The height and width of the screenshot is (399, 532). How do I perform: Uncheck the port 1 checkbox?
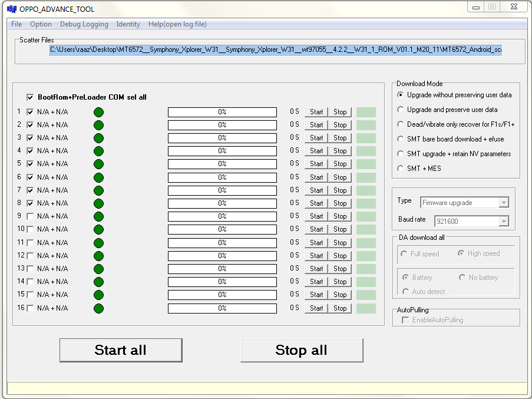[30, 112]
